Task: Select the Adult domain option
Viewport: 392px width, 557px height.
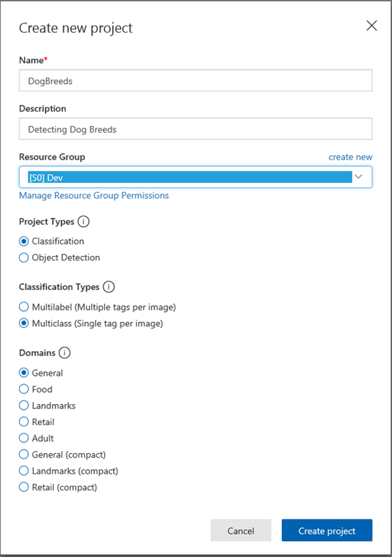Action: point(24,438)
